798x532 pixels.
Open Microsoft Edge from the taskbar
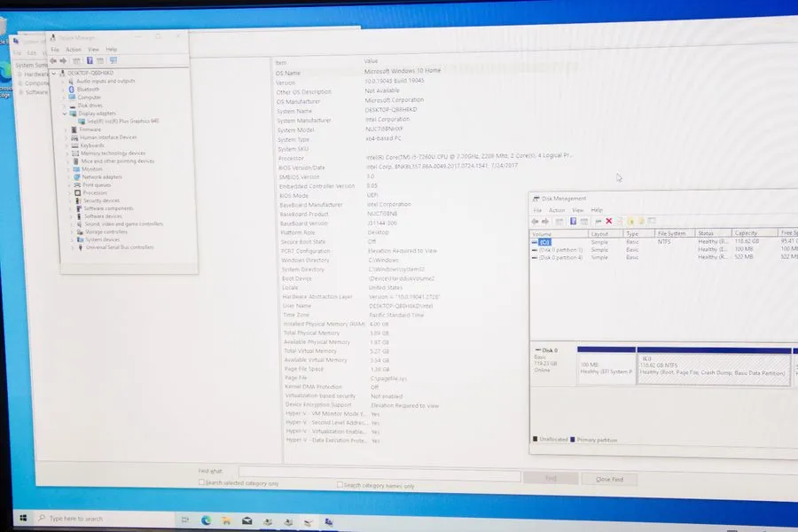coord(206,520)
